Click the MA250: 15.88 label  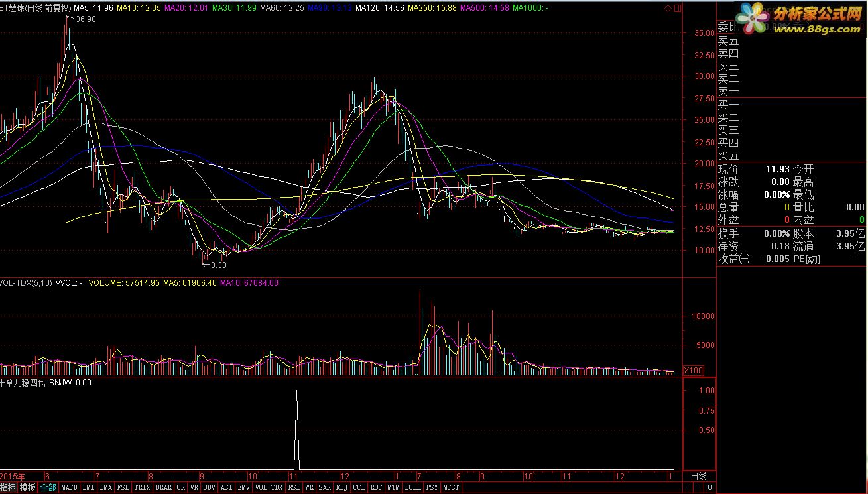pos(432,8)
